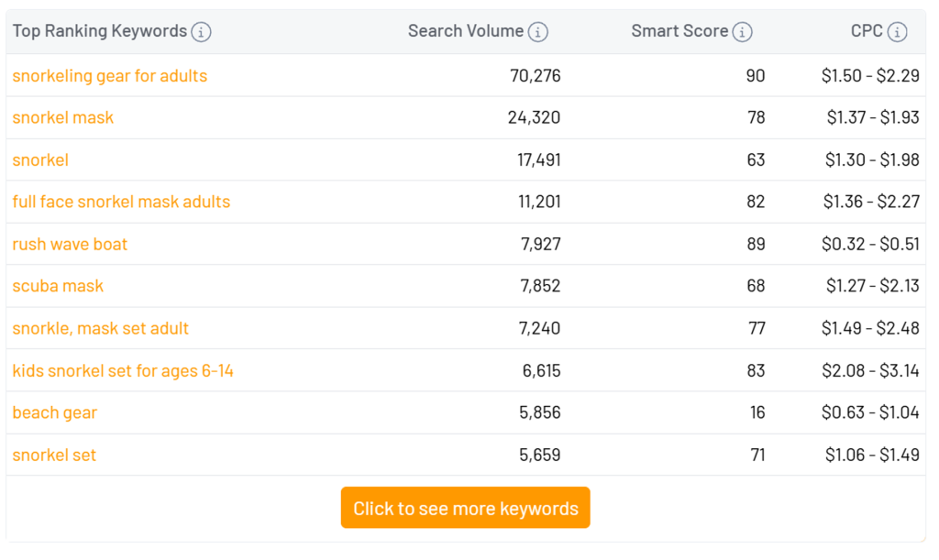Click the Smart Score column header text
Screen dimensions: 939x560
point(679,31)
